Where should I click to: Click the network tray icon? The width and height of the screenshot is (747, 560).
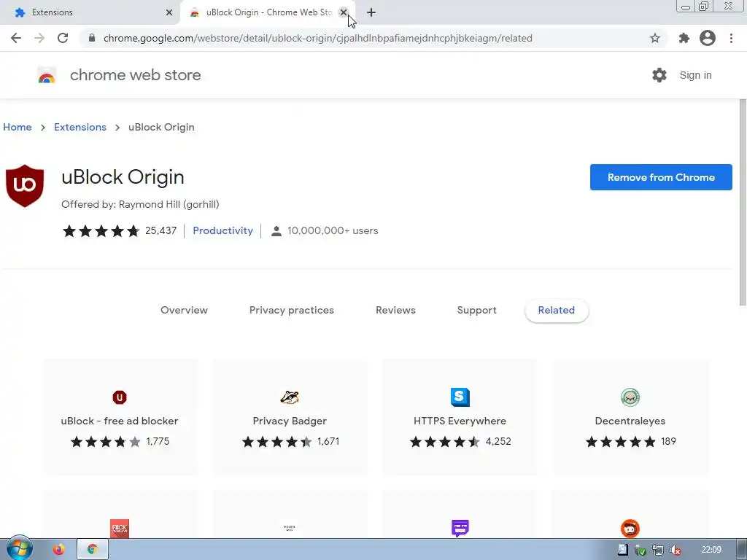[658, 550]
